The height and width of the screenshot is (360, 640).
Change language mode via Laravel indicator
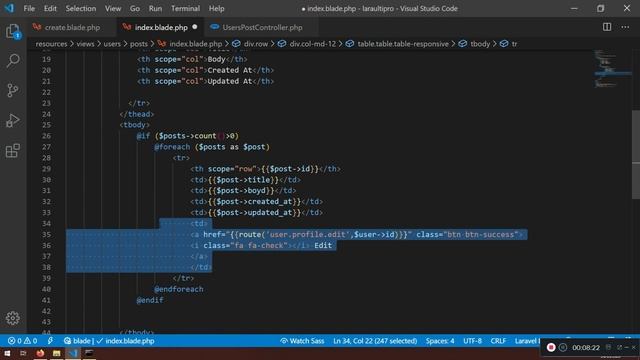coord(527,341)
